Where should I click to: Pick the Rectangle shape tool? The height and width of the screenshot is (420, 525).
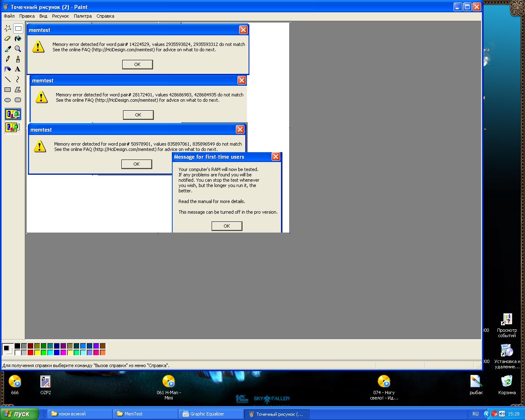[x=8, y=90]
